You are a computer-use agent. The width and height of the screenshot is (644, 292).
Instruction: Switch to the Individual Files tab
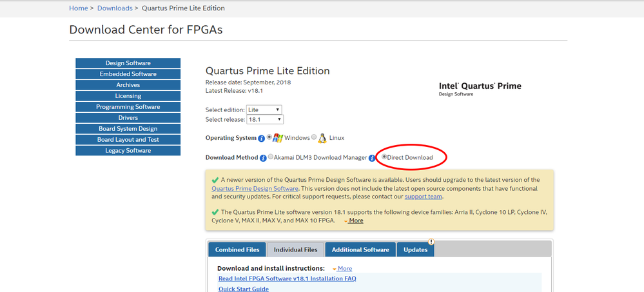click(296, 249)
